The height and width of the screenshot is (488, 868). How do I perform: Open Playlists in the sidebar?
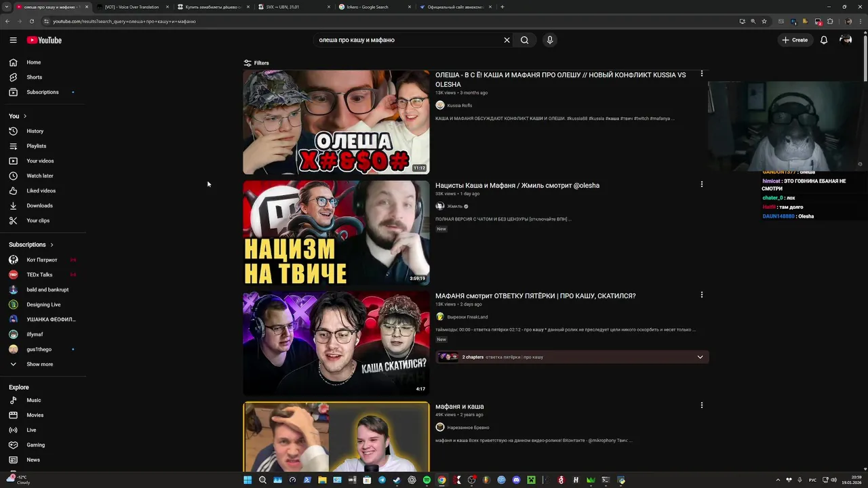tap(43, 146)
